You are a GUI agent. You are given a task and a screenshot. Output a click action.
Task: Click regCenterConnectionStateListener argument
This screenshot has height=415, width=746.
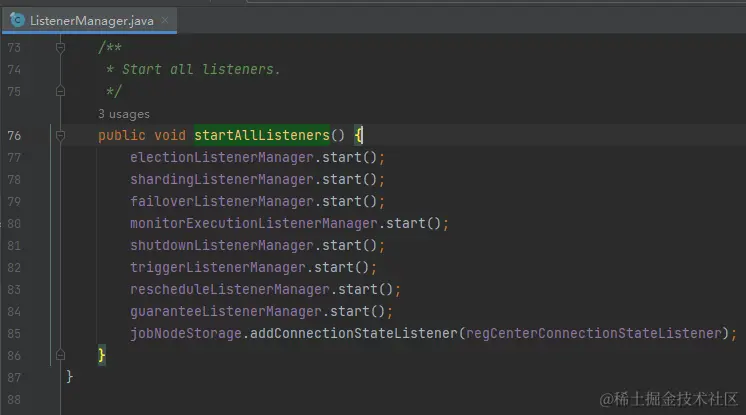pos(594,333)
